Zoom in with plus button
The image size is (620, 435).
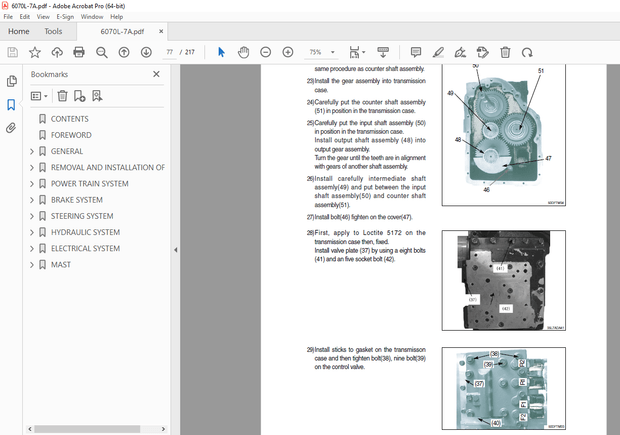point(288,52)
